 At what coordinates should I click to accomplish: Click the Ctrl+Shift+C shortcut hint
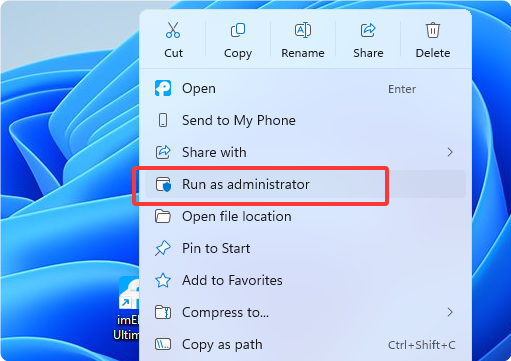[x=422, y=345]
